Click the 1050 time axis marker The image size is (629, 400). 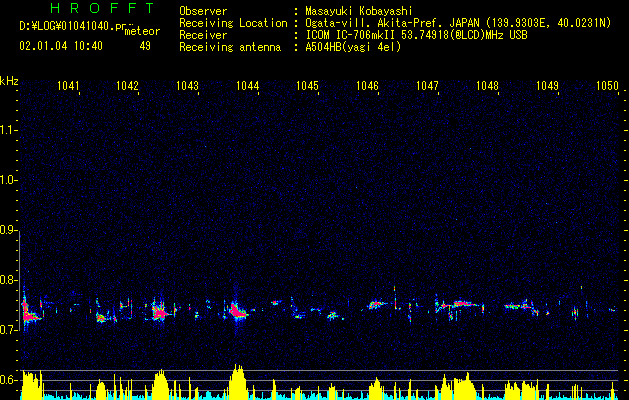(607, 85)
